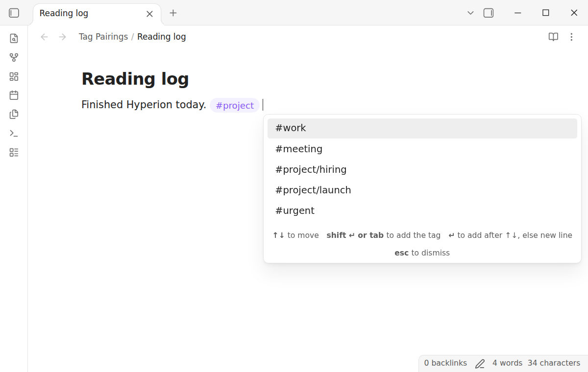Viewport: 588px width, 372px height.
Task: Open the Tag Pairings breadcrumb folder
Action: (103, 37)
